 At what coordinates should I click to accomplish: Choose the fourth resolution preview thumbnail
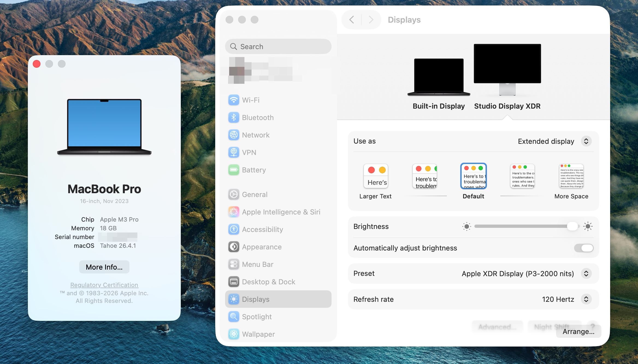(522, 176)
